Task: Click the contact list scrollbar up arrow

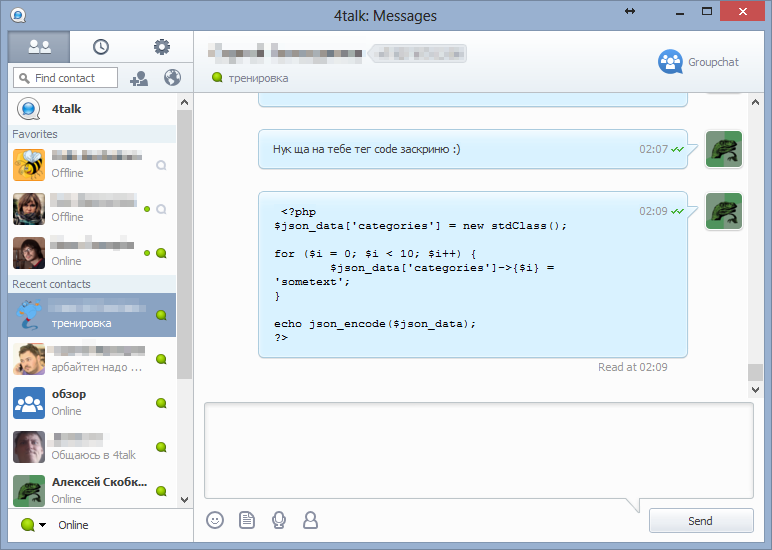Action: tap(185, 102)
